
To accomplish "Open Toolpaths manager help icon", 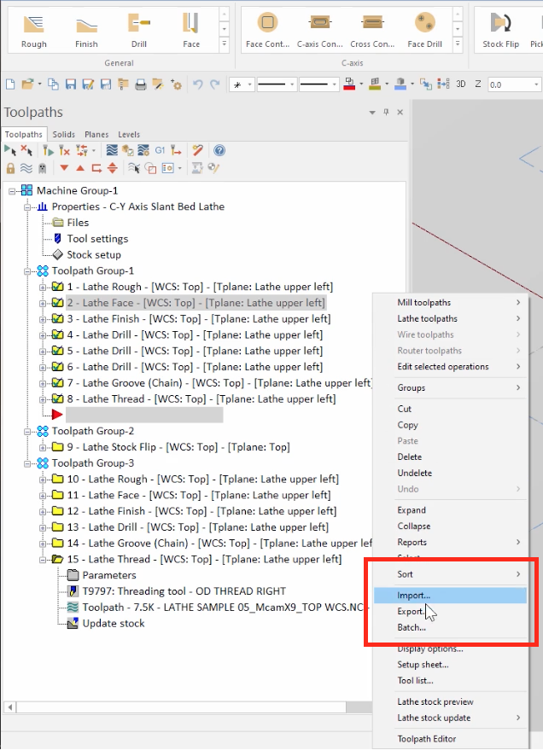I will coord(219,150).
